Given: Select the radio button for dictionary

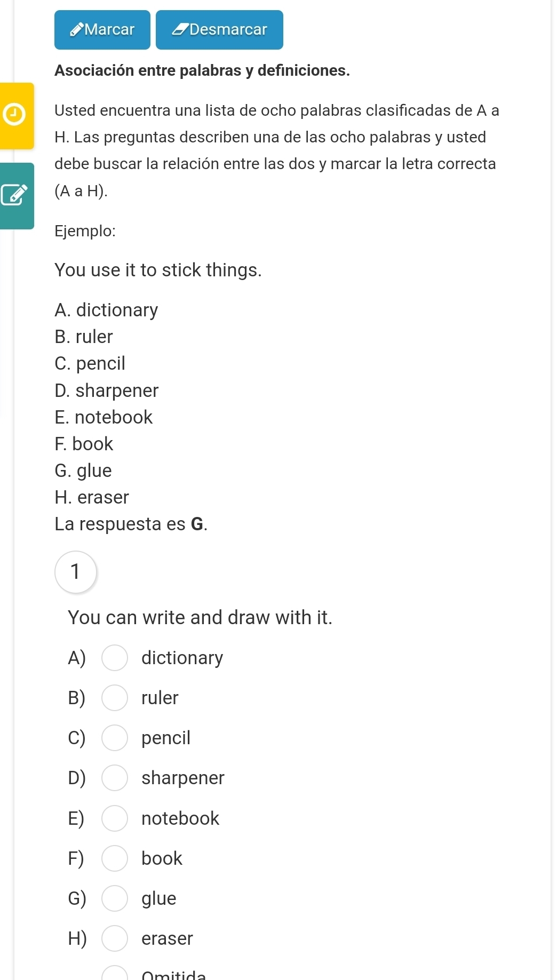Looking at the screenshot, I should click(x=115, y=658).
